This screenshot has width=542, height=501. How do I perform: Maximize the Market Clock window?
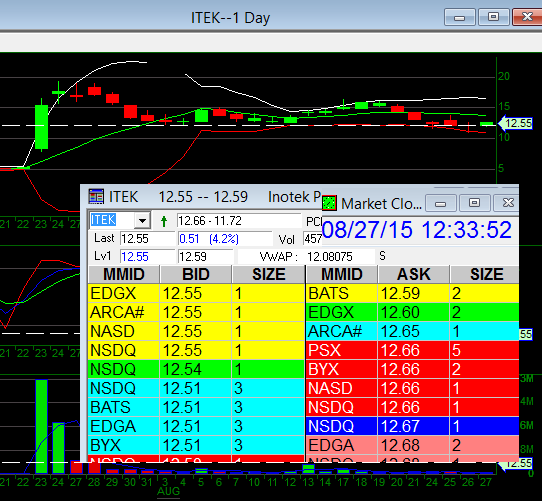pos(474,203)
